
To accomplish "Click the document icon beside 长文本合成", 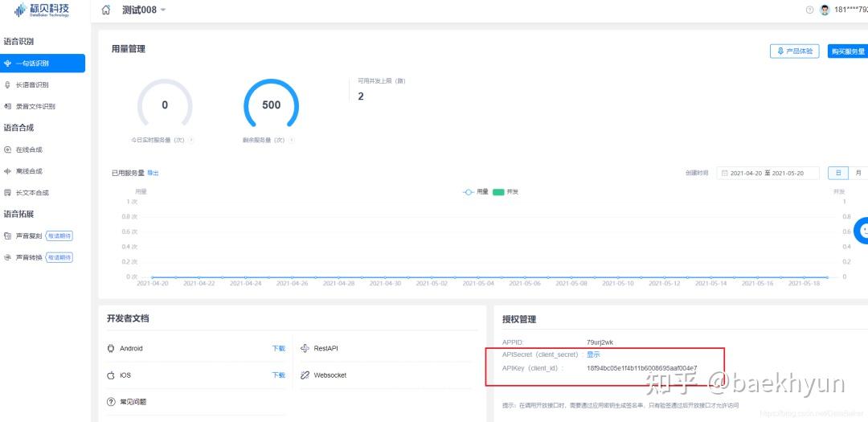I will (7, 193).
